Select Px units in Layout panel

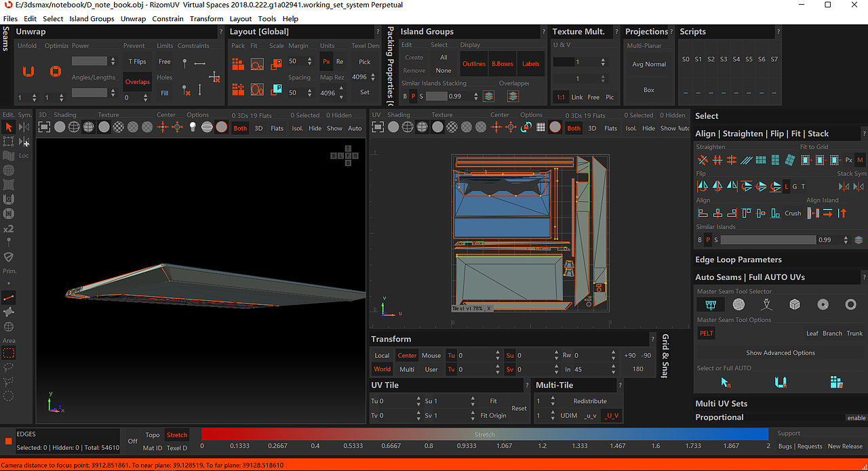[326, 61]
